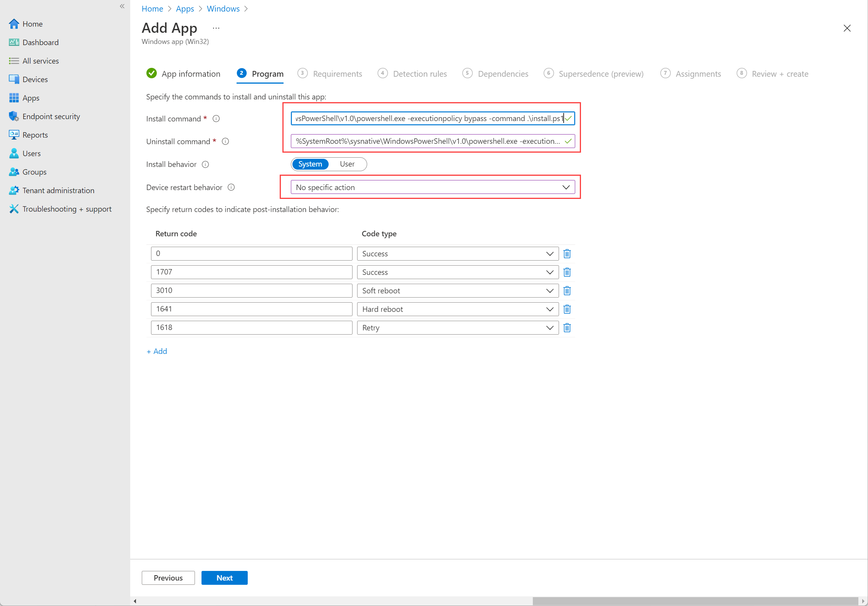Set install behavior to User

tap(347, 164)
